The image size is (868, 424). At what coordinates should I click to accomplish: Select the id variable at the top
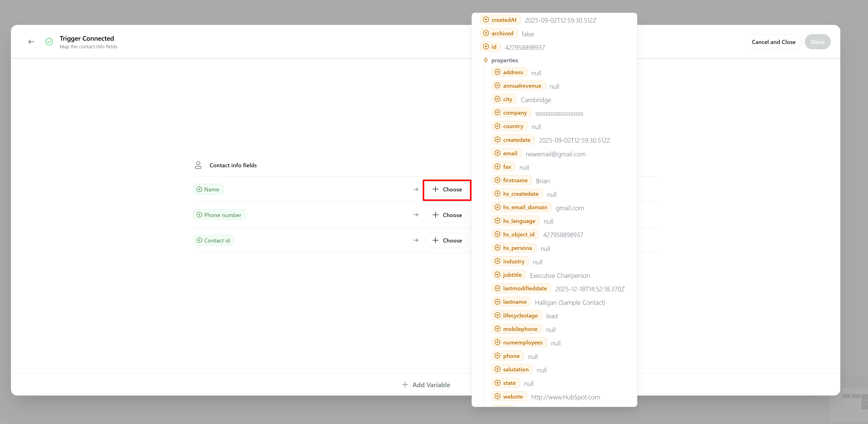(x=490, y=47)
